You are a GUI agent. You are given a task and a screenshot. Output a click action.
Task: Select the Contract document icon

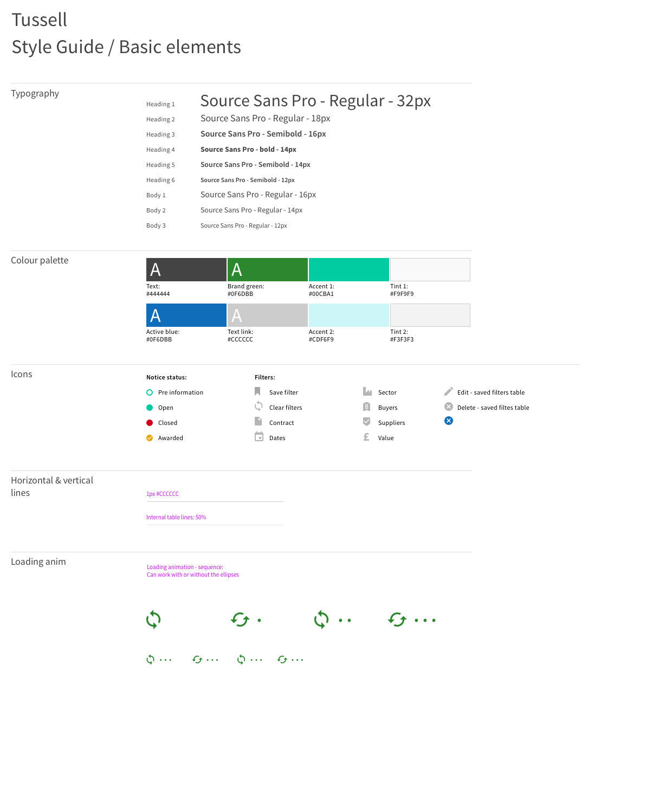click(x=259, y=421)
